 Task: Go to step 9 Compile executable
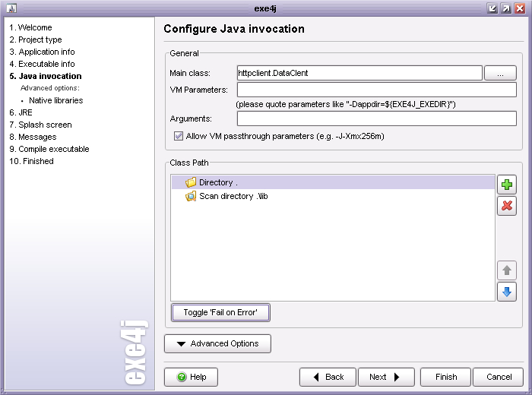[49, 149]
